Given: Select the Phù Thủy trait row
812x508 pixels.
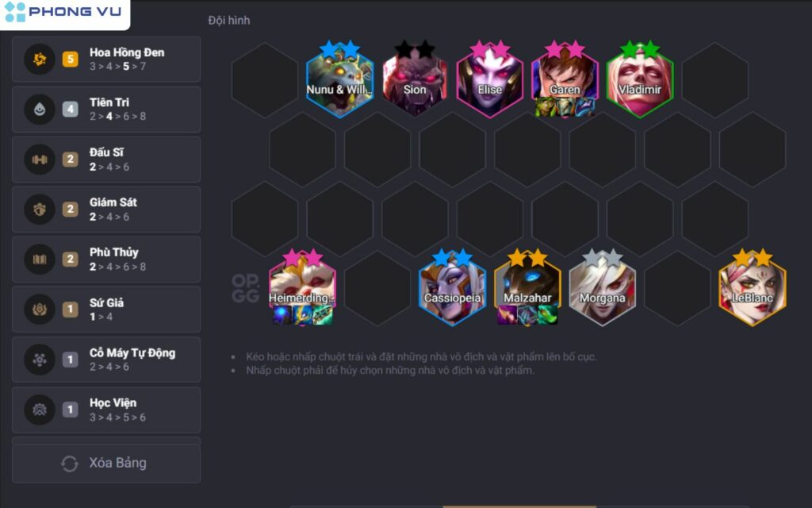Looking at the screenshot, I should point(106,260).
